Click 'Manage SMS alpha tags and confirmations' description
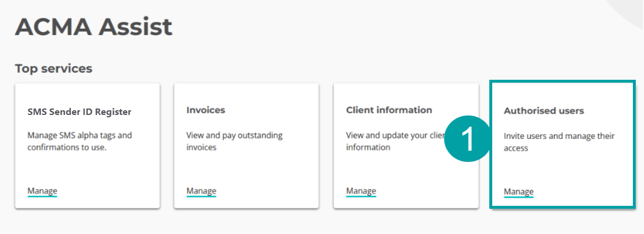 click(x=80, y=141)
